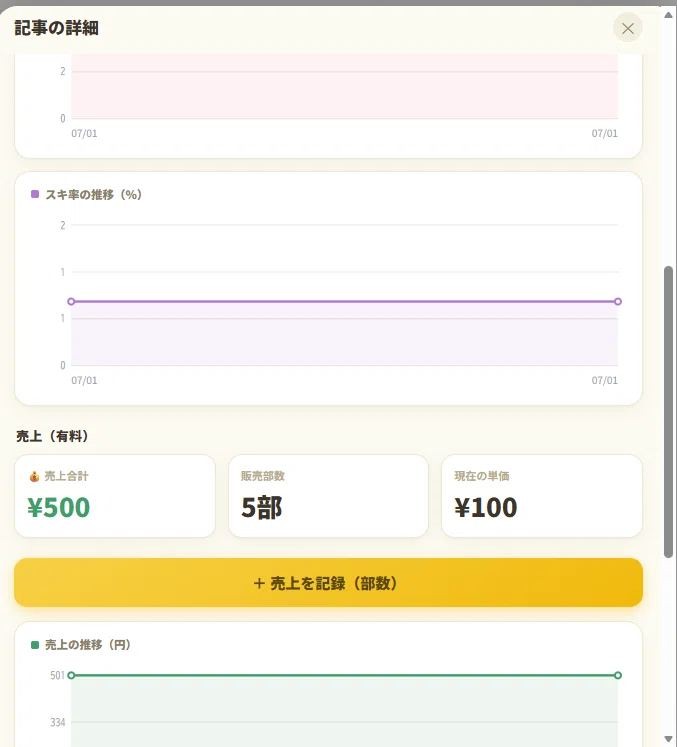Click the 売上を記録（部数） button
This screenshot has width=677, height=747.
328,582
